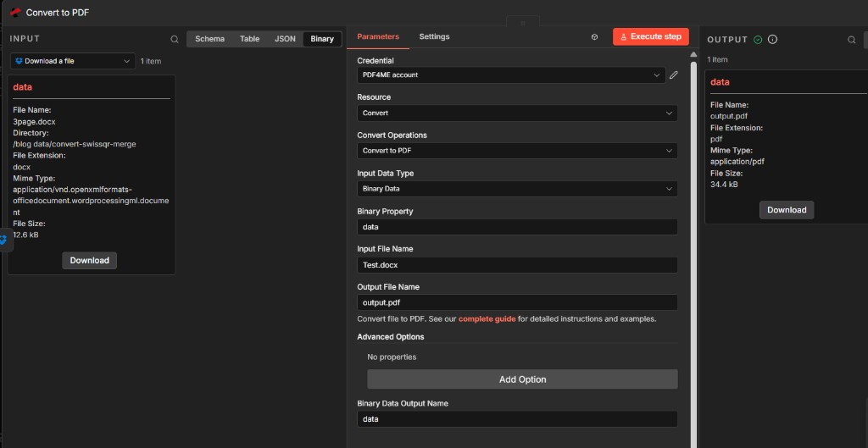868x448 pixels.
Task: Select the Parameters tab
Action: point(378,37)
